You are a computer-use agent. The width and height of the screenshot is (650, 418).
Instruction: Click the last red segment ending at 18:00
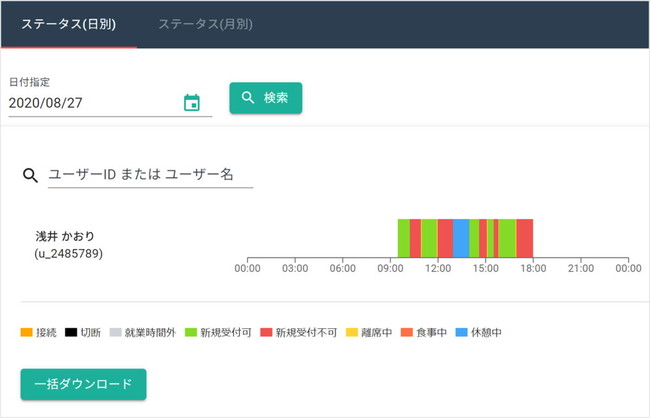[x=524, y=238]
